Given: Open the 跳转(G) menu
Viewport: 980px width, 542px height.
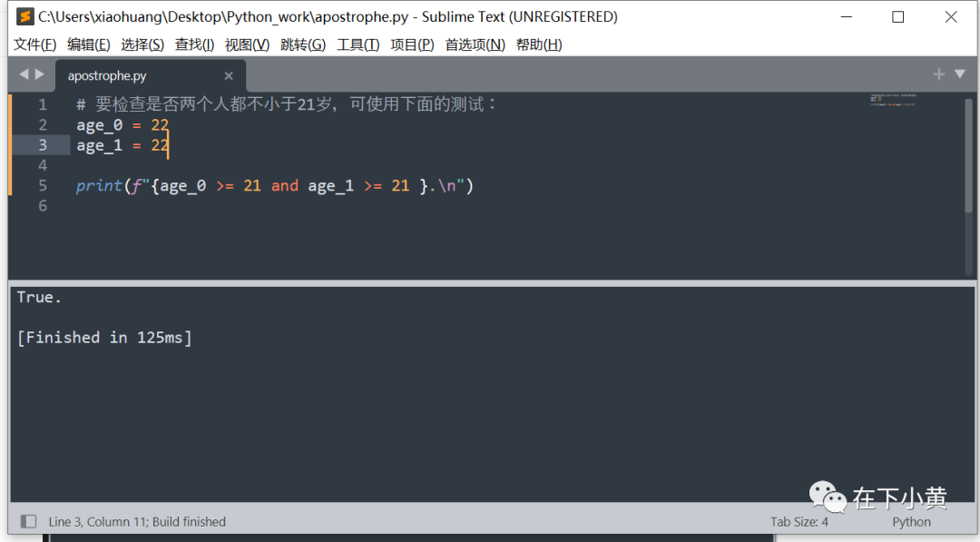Looking at the screenshot, I should pyautogui.click(x=303, y=45).
